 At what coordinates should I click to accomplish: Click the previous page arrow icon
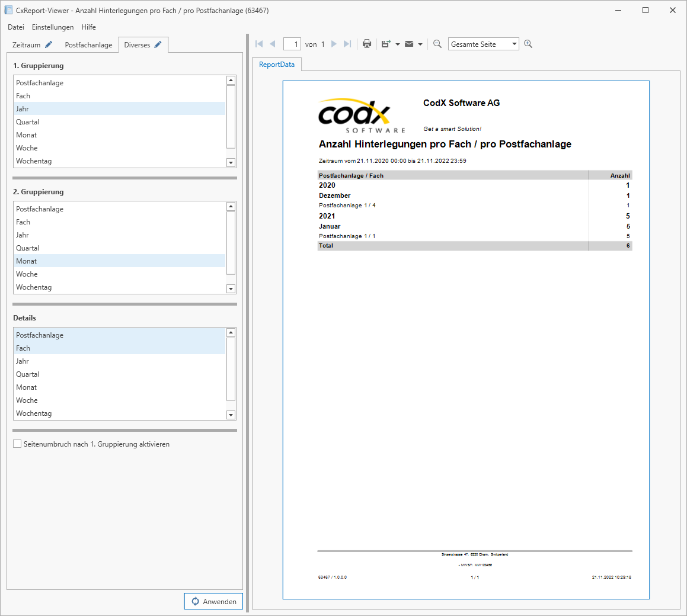tap(273, 44)
